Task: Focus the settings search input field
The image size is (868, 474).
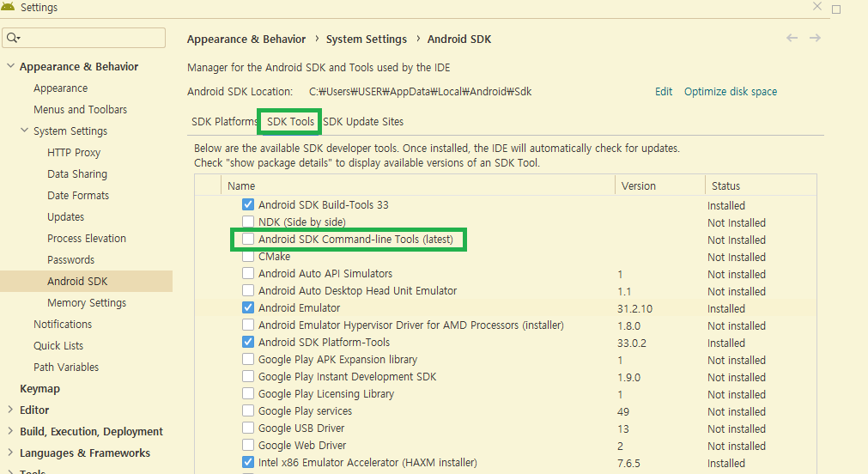Action: click(83, 38)
